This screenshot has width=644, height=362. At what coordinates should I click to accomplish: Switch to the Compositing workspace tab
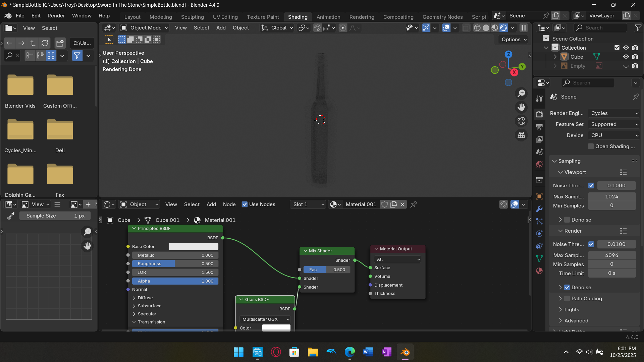coord(398,17)
